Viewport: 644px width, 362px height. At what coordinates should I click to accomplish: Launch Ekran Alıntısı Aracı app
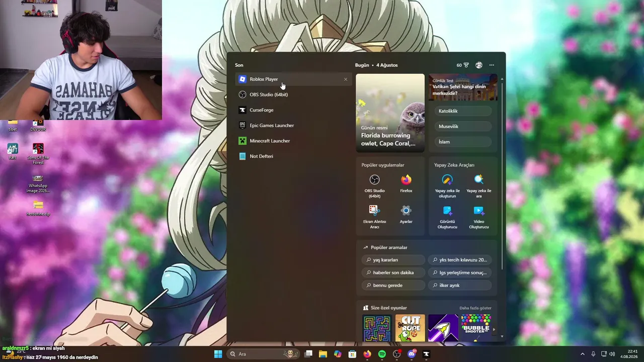coord(374,217)
